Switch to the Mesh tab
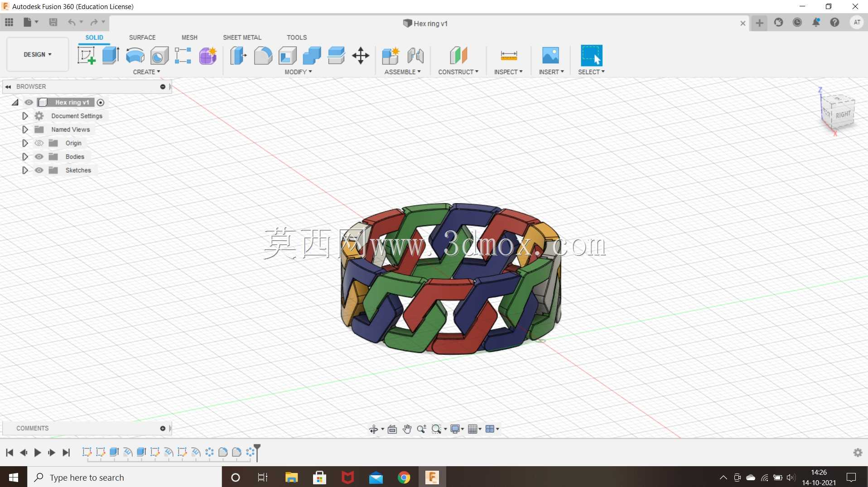The image size is (868, 487). (x=189, y=38)
